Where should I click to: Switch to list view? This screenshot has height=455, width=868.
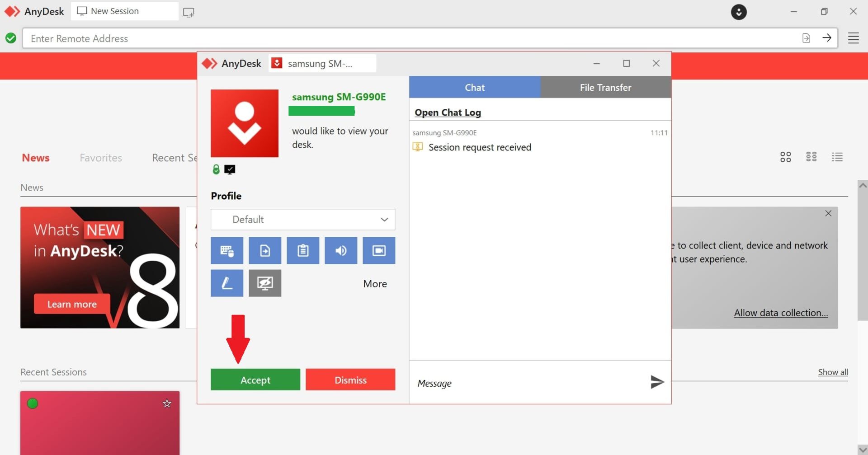(x=837, y=157)
